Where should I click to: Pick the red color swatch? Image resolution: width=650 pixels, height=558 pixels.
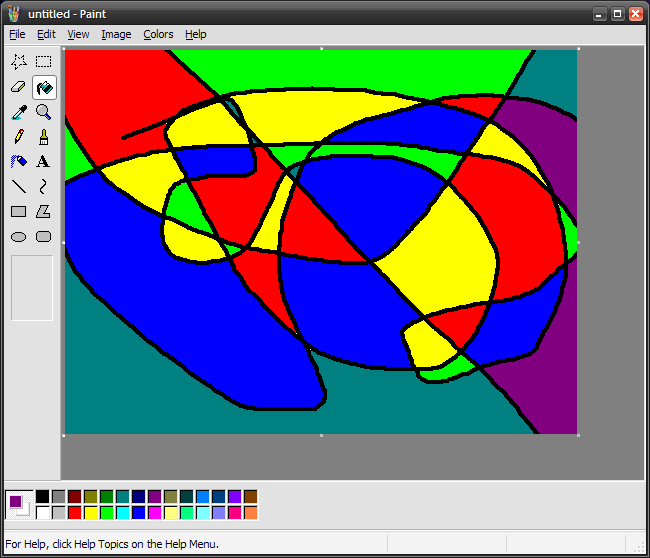point(75,513)
